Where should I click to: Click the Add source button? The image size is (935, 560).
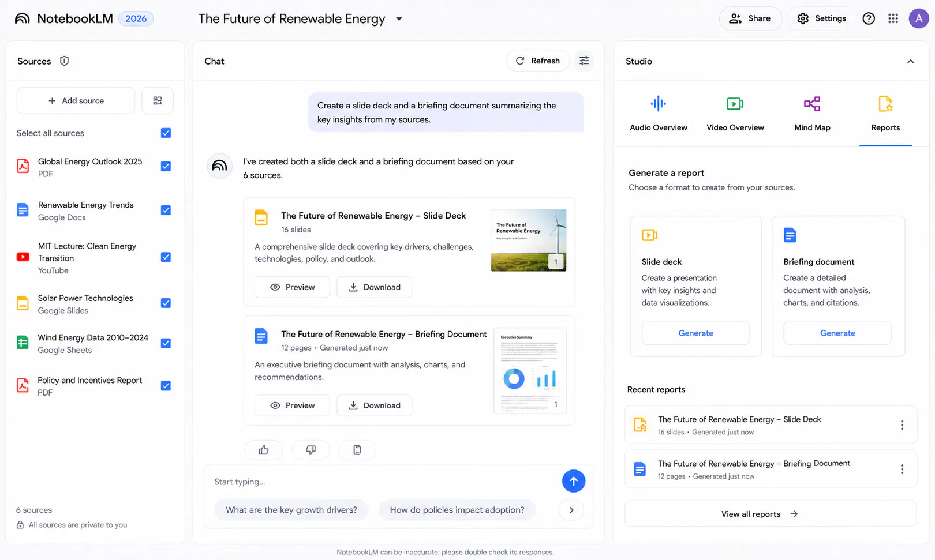point(76,101)
